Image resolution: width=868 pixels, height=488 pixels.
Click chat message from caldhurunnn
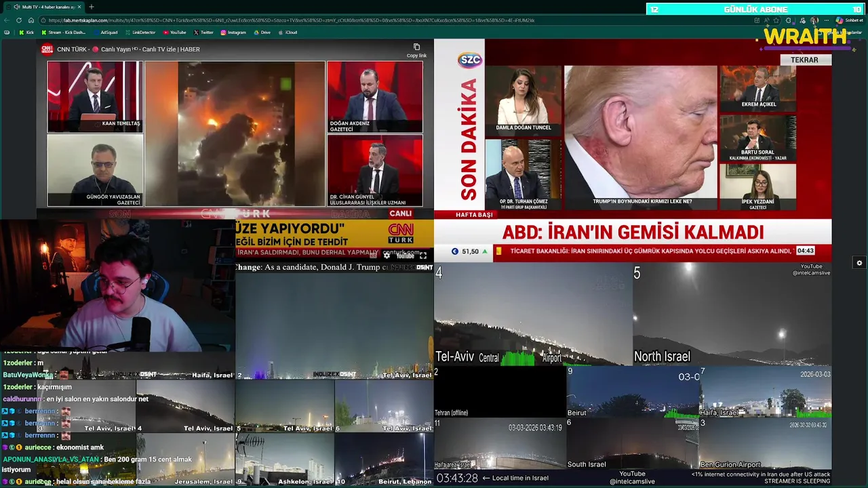pos(76,399)
